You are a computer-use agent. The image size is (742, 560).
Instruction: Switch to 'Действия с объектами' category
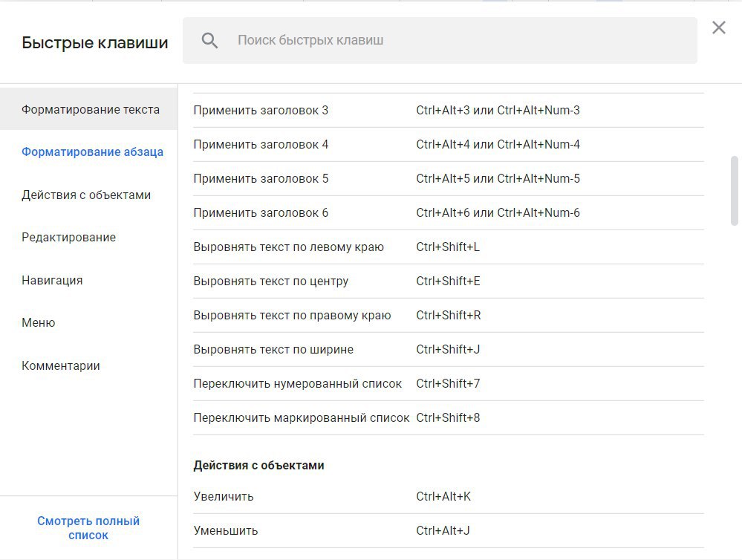(86, 195)
